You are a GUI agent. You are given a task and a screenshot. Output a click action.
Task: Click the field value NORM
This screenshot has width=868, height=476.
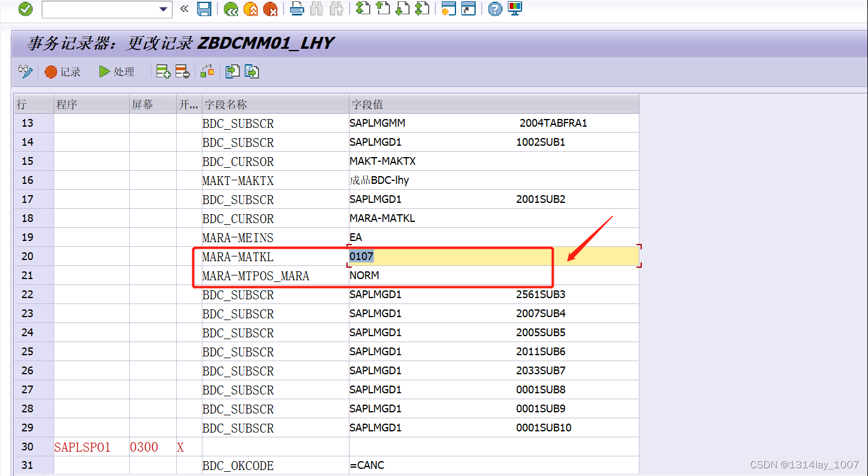(x=364, y=275)
